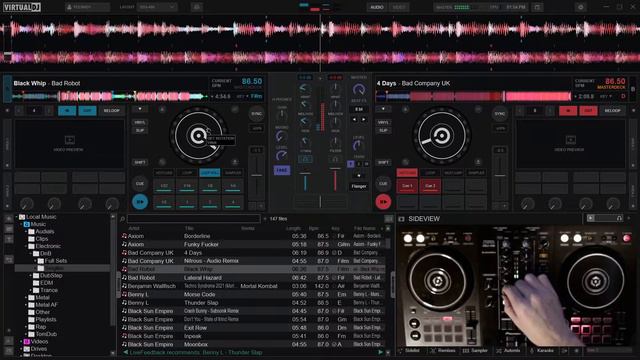Viewport: 640px width, 360px height.
Task: Click the search magnifier icon in browser
Action: [122, 219]
